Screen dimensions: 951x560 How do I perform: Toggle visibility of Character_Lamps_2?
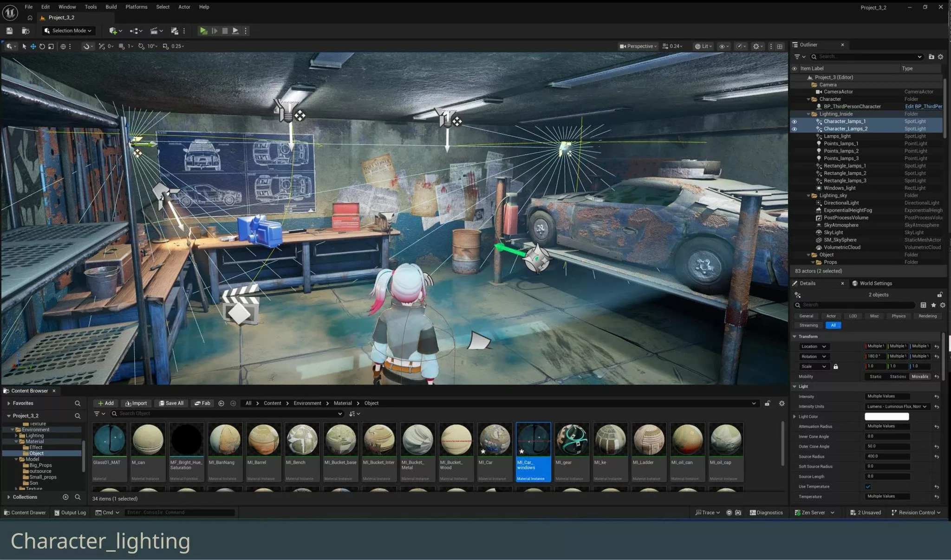coord(794,129)
